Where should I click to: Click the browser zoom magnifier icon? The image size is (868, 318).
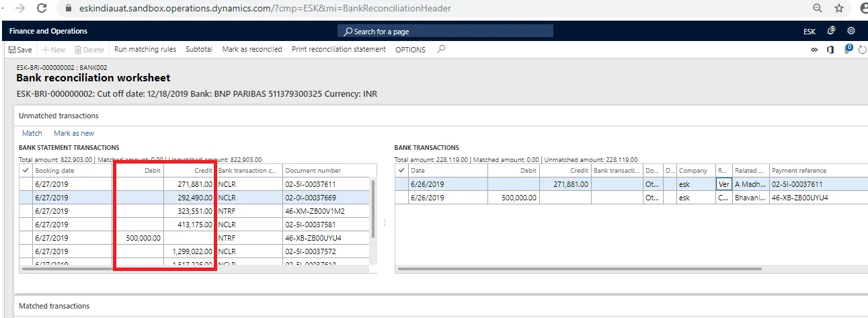pyautogui.click(x=818, y=9)
